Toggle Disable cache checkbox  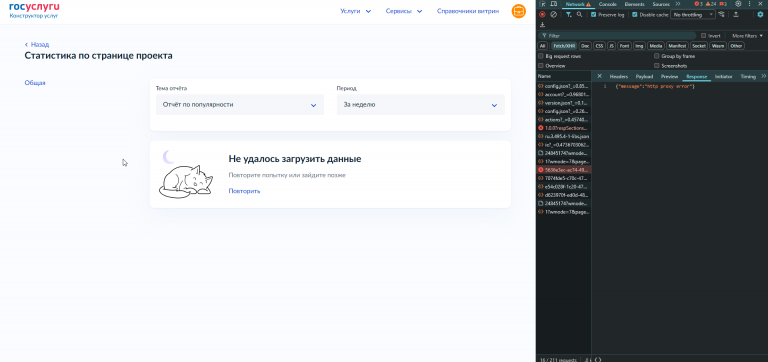click(635, 15)
